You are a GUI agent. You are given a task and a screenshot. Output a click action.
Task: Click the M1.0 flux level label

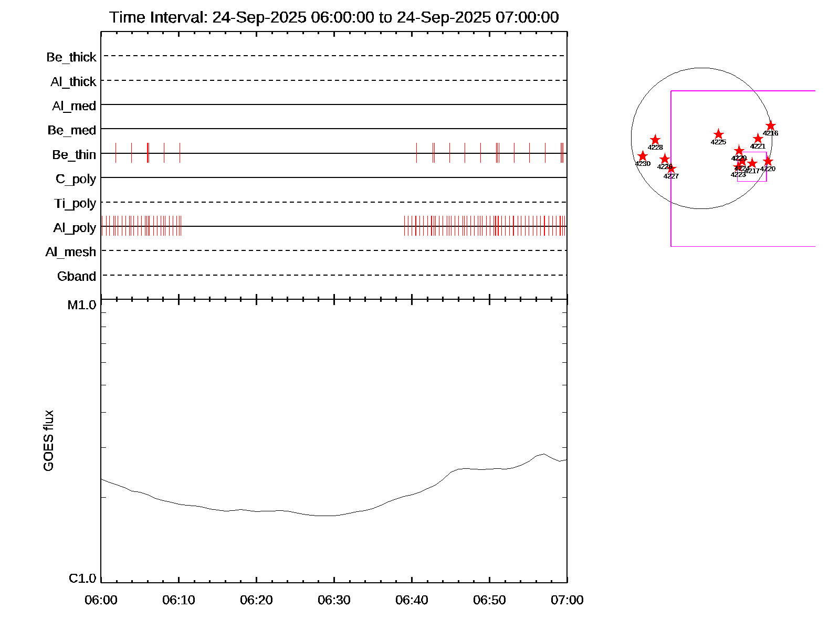82,305
